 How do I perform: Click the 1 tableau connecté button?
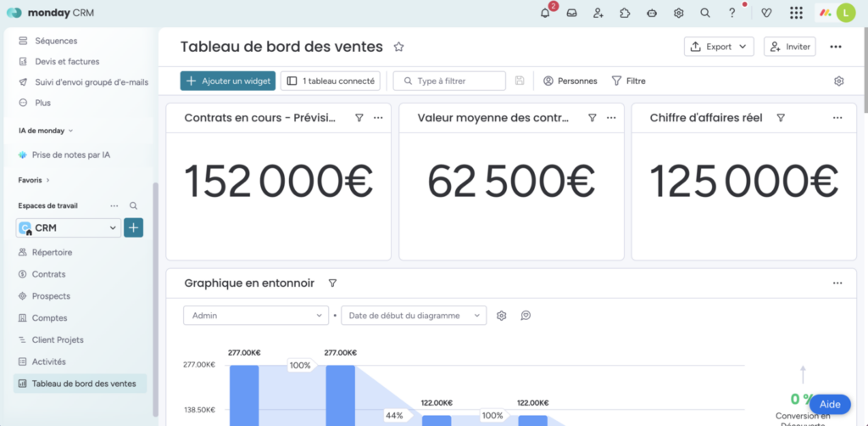[x=331, y=81]
